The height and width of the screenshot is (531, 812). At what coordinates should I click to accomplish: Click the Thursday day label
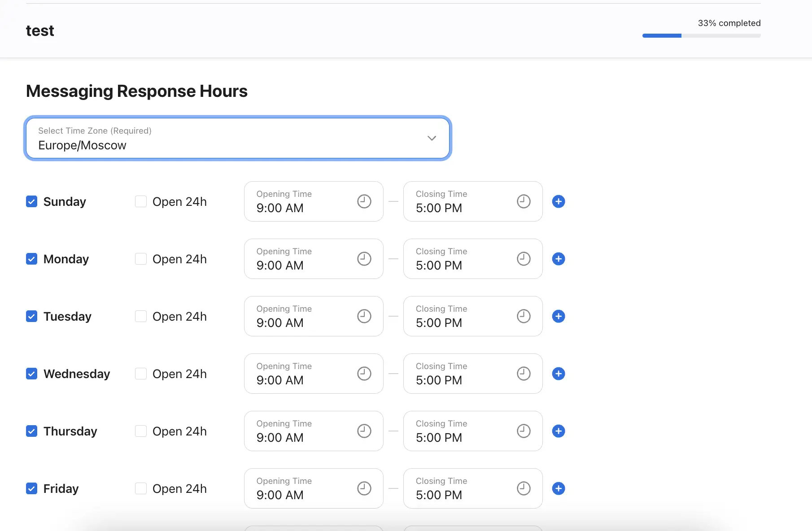[70, 431]
